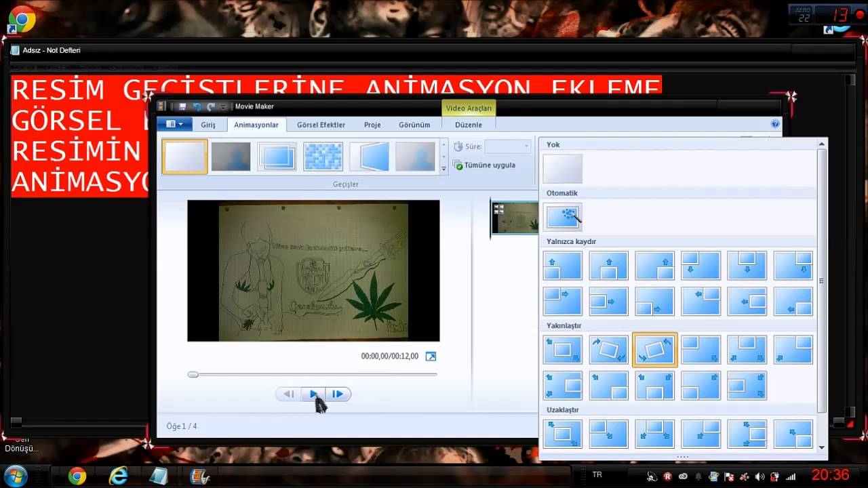Switch to the Düzenle tab under Video Araçları

click(469, 125)
